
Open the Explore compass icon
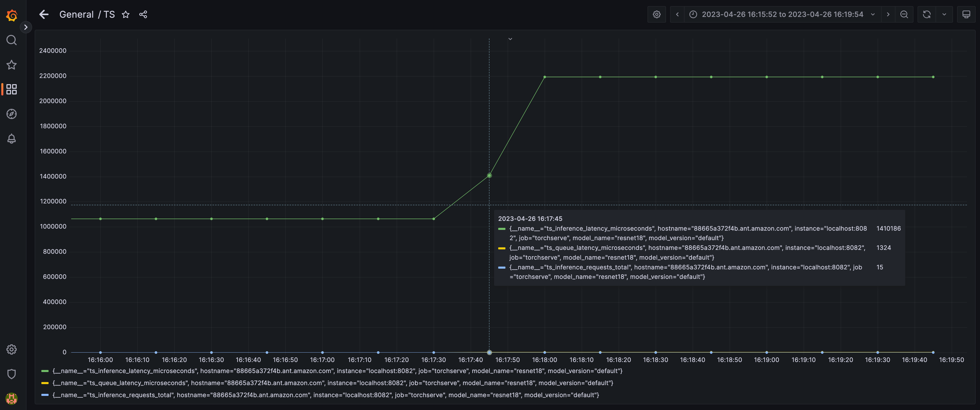pyautogui.click(x=12, y=114)
